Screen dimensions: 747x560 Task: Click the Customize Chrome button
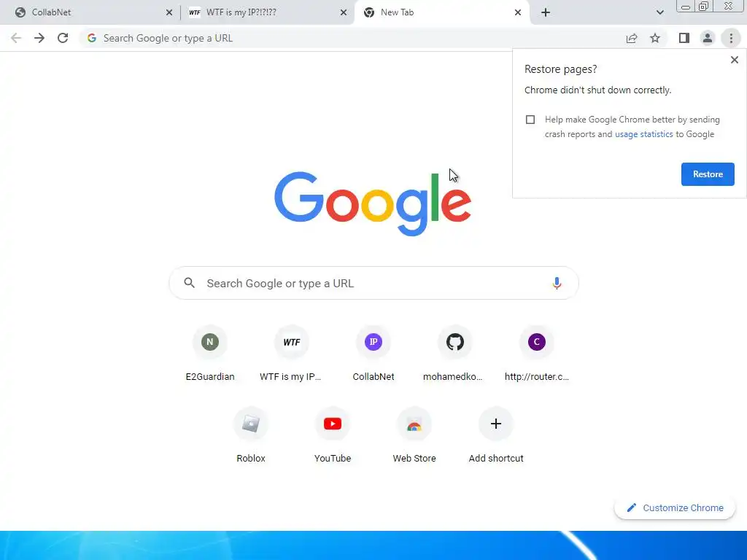pos(675,508)
